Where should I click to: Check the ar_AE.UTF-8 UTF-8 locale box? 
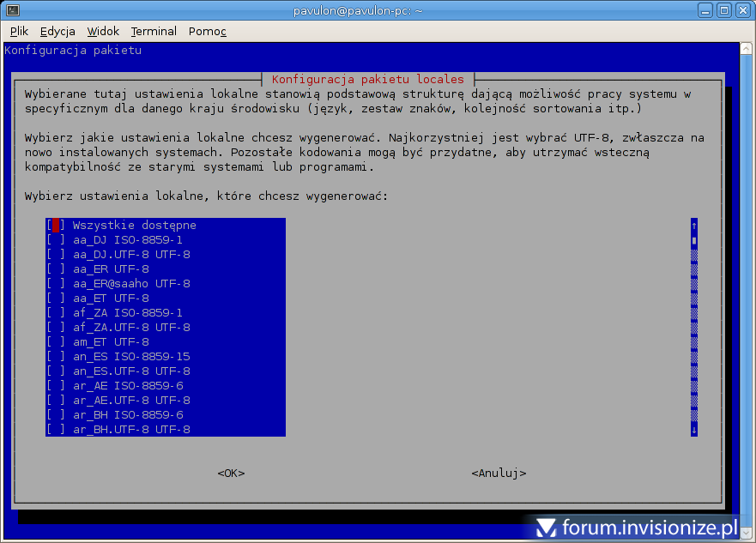point(56,400)
